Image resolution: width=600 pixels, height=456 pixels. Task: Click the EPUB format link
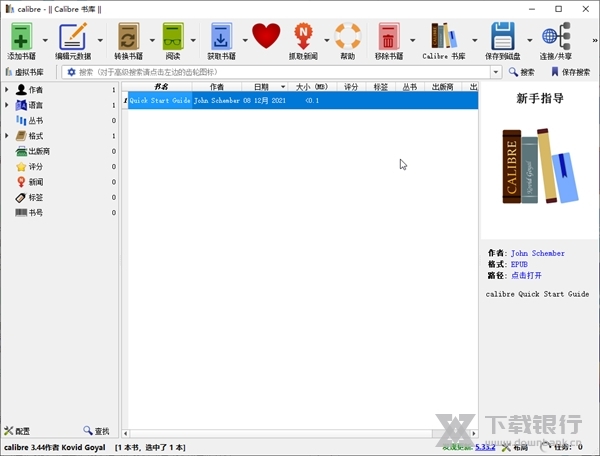(519, 264)
